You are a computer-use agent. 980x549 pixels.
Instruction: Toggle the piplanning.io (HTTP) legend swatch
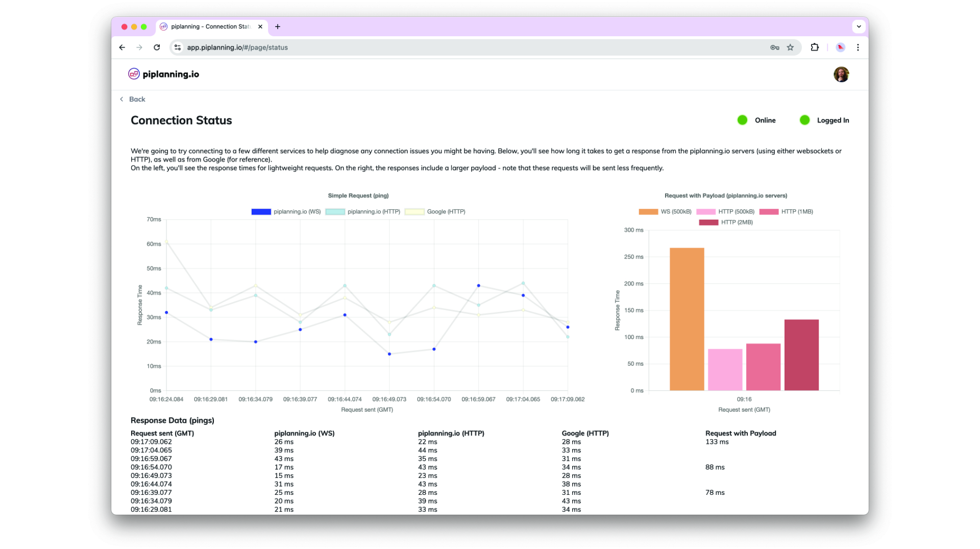click(x=335, y=212)
